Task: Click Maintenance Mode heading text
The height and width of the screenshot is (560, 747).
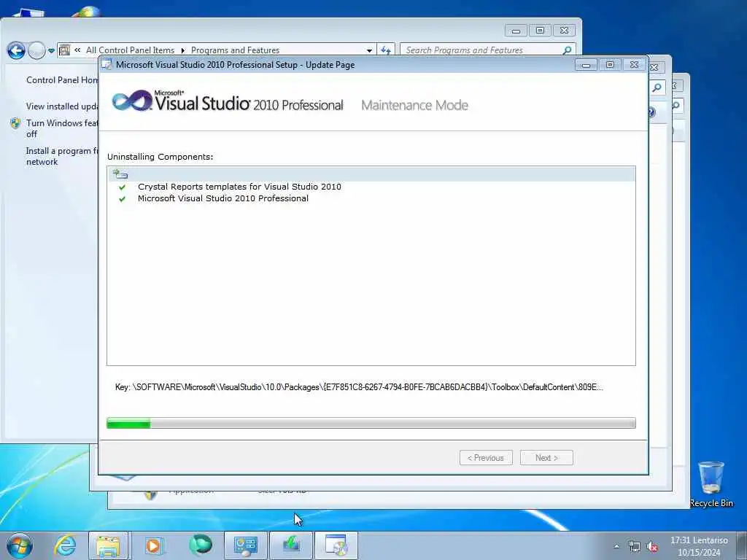Action: click(414, 105)
